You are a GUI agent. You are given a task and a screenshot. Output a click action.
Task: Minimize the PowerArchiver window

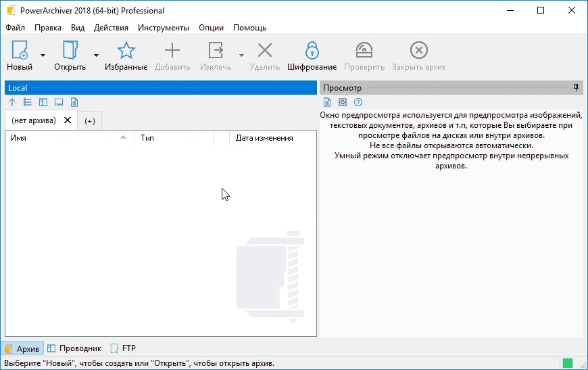510,11
